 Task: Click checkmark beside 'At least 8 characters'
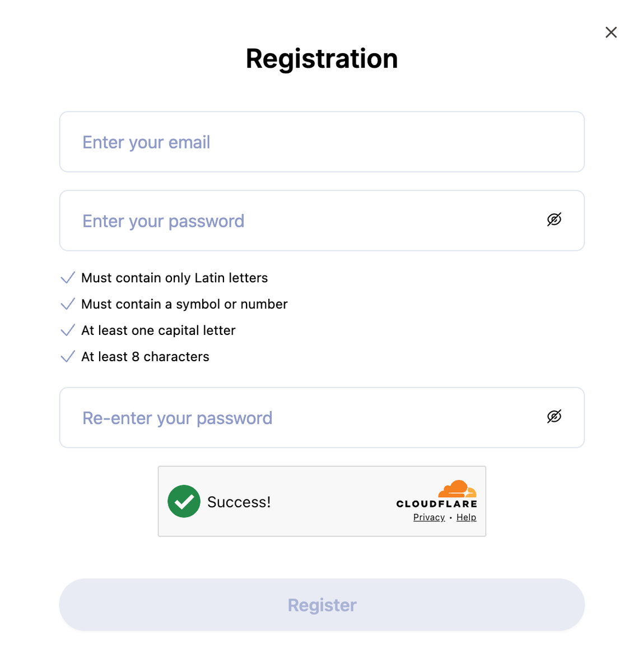[x=68, y=357]
